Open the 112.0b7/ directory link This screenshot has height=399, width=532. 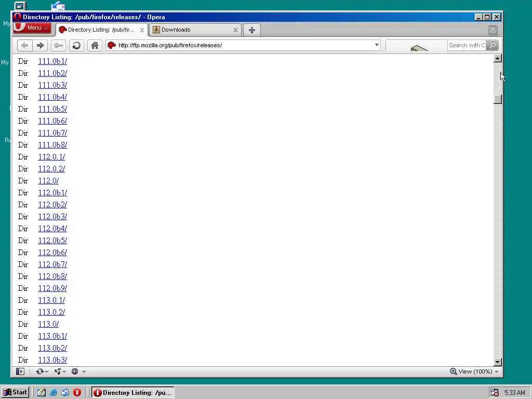pos(52,264)
